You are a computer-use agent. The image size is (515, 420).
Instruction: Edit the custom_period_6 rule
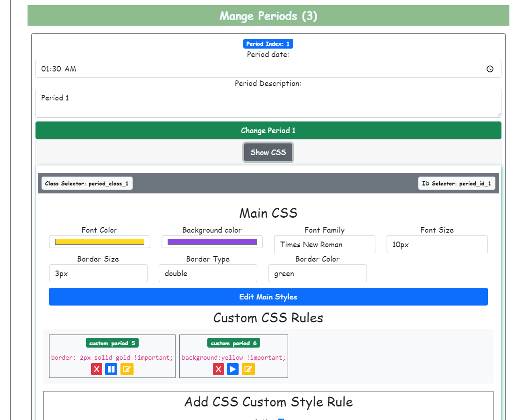[248, 369]
